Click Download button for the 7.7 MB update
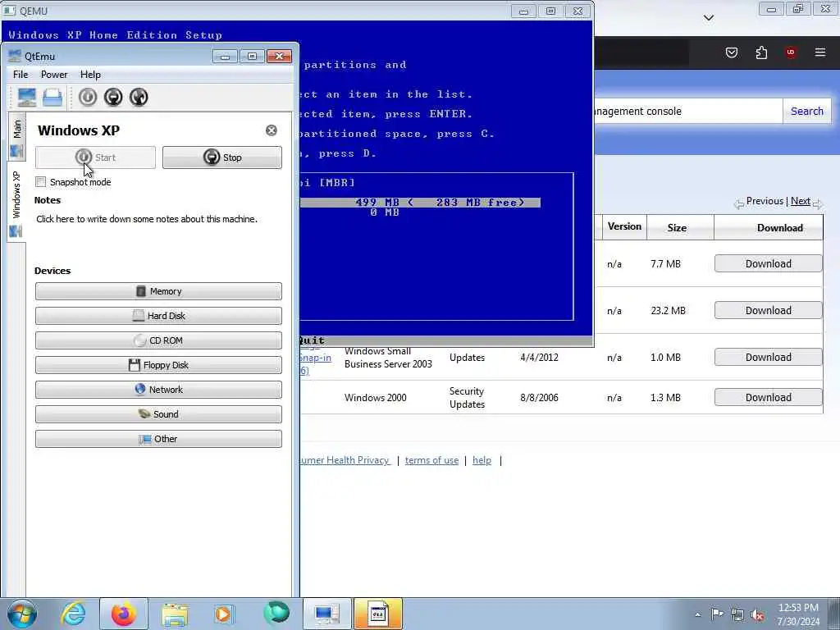This screenshot has width=840, height=630. tap(768, 263)
